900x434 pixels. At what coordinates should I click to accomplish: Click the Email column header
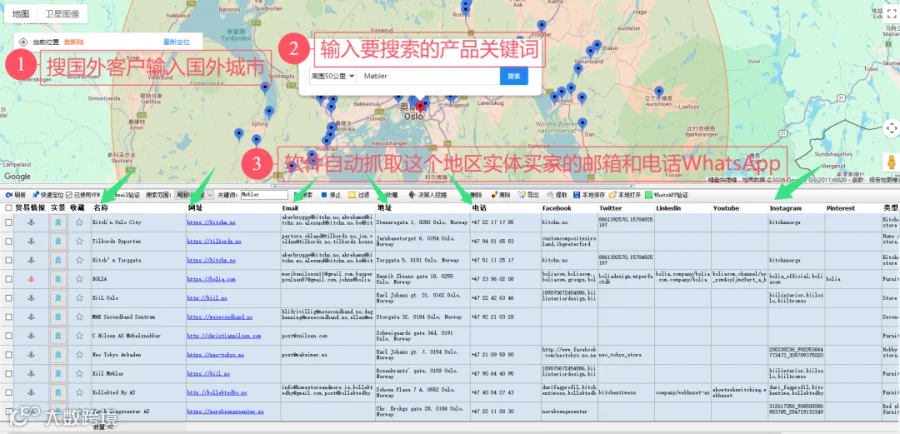(x=290, y=208)
